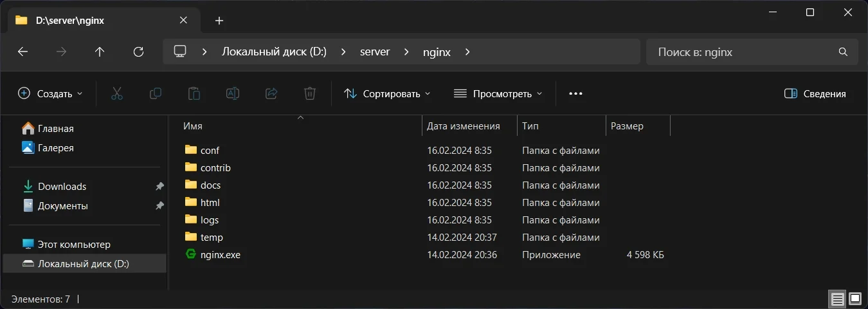Click the 14.02.2024 20:36 date cell
Image resolution: width=868 pixels, height=309 pixels.
coord(462,254)
